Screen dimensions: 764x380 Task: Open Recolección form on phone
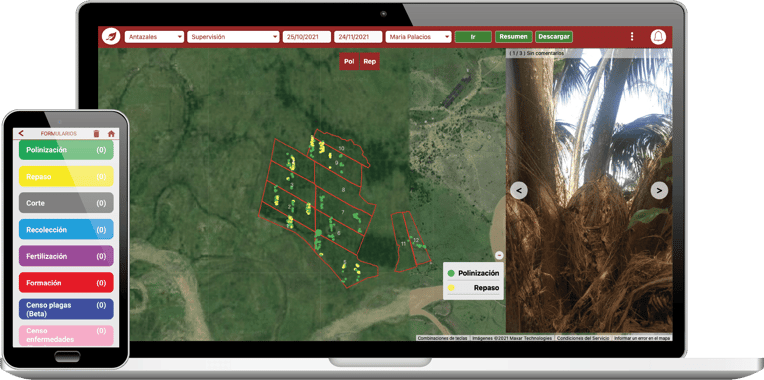tap(66, 229)
